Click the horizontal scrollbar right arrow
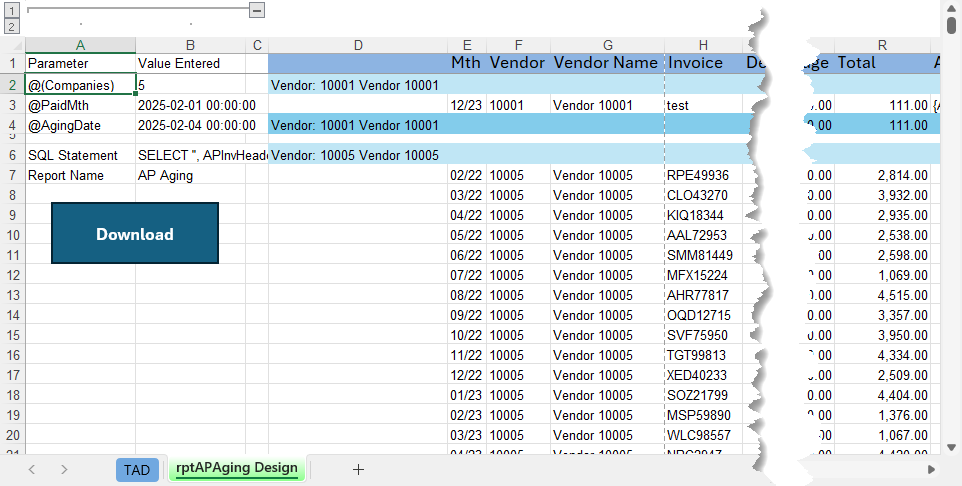 (931, 469)
